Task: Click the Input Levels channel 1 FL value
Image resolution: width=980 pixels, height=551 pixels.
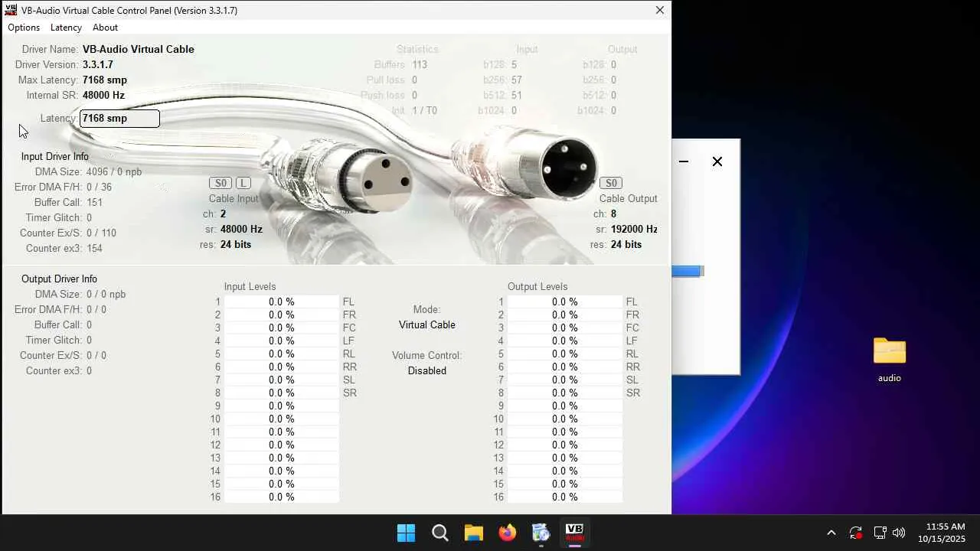Action: 282,302
